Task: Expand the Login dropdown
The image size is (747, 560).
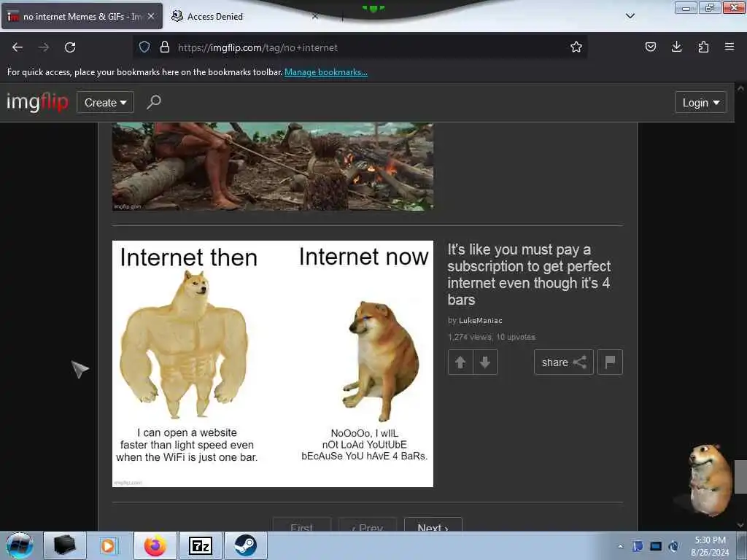Action: (x=701, y=102)
